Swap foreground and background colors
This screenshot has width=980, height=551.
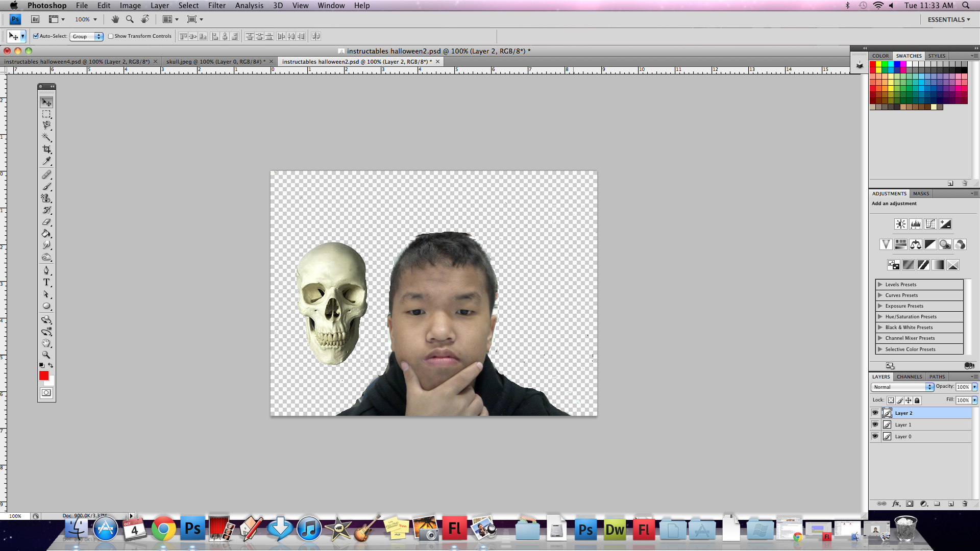tap(51, 365)
